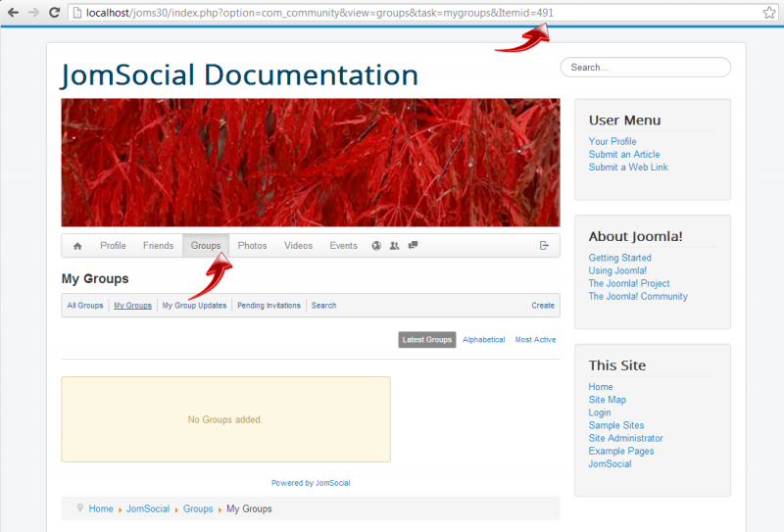Open the Profile toolbar menu
The height and width of the screenshot is (532, 784).
(113, 246)
